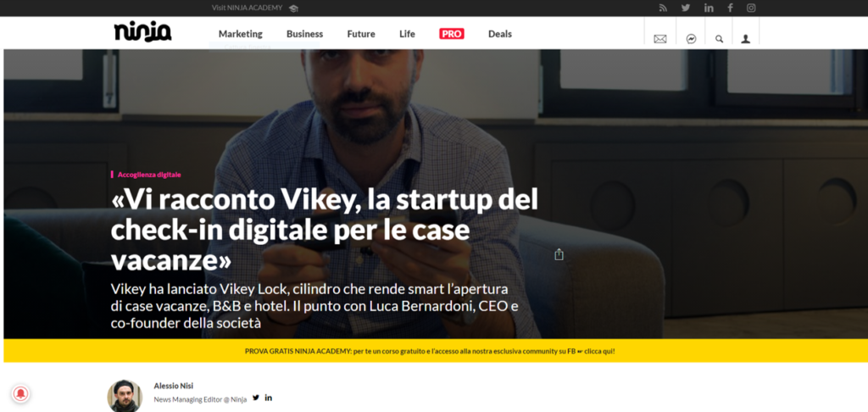Screen dimensions: 868x412
Task: Click the yellow Prova Gratis Ninja Academy banner
Action: coord(430,351)
